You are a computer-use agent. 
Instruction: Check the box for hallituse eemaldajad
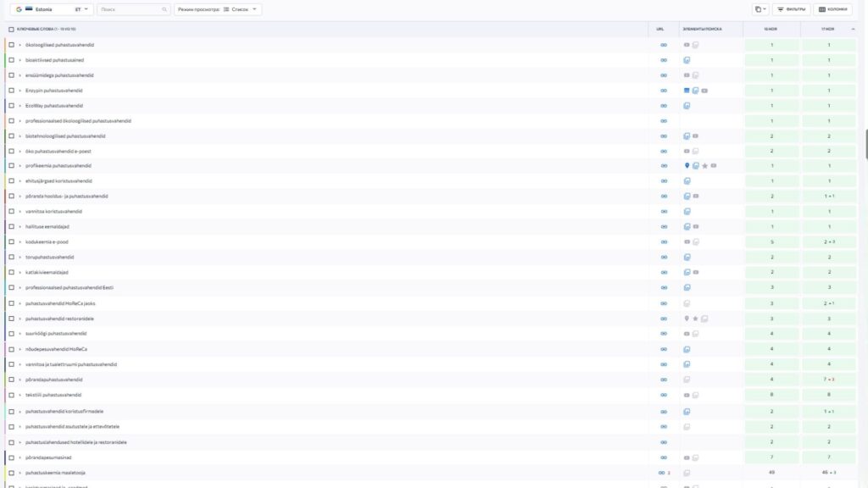(11, 227)
